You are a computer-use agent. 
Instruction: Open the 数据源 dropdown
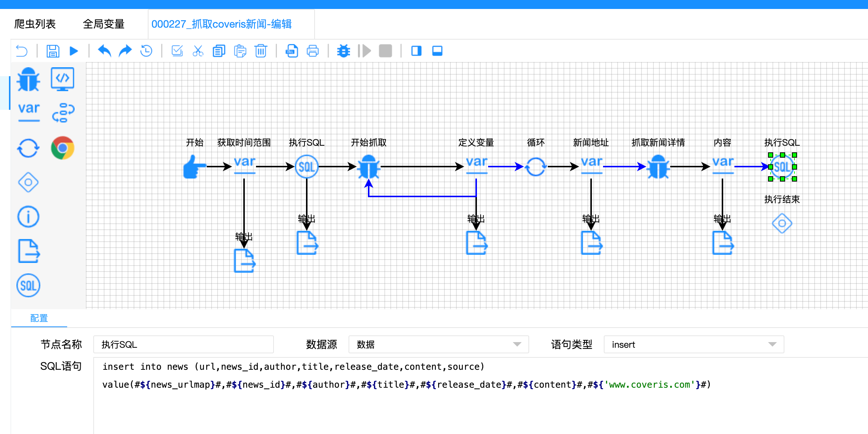(x=438, y=344)
